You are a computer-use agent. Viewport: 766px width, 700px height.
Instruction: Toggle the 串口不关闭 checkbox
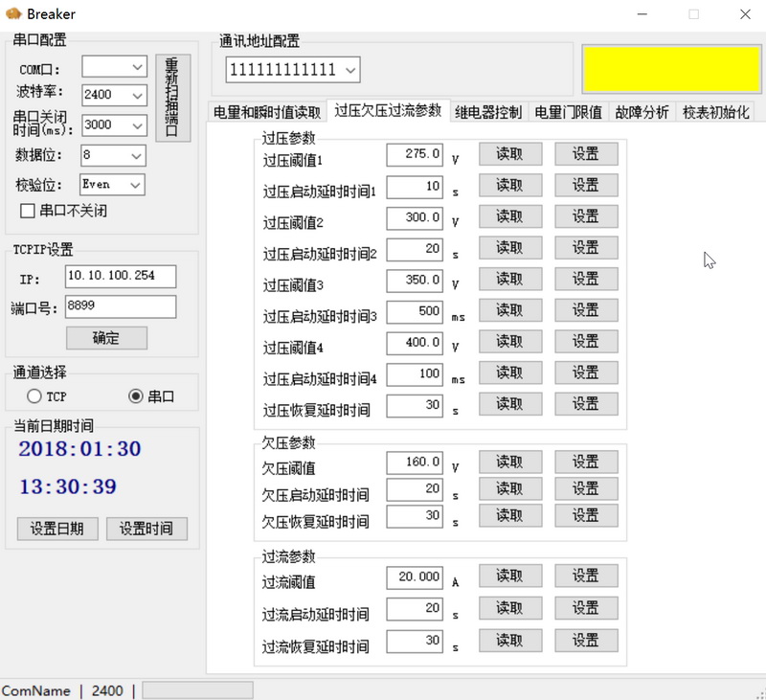tap(27, 210)
